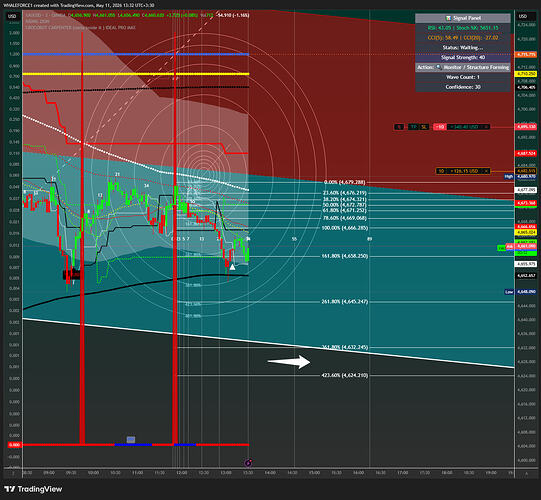Click the SL button on order line

[424, 127]
